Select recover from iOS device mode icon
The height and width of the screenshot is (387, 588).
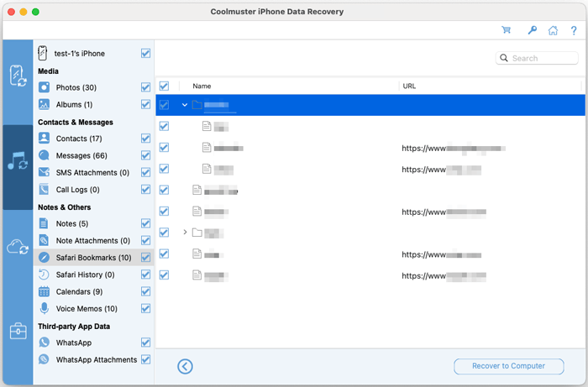tap(18, 76)
